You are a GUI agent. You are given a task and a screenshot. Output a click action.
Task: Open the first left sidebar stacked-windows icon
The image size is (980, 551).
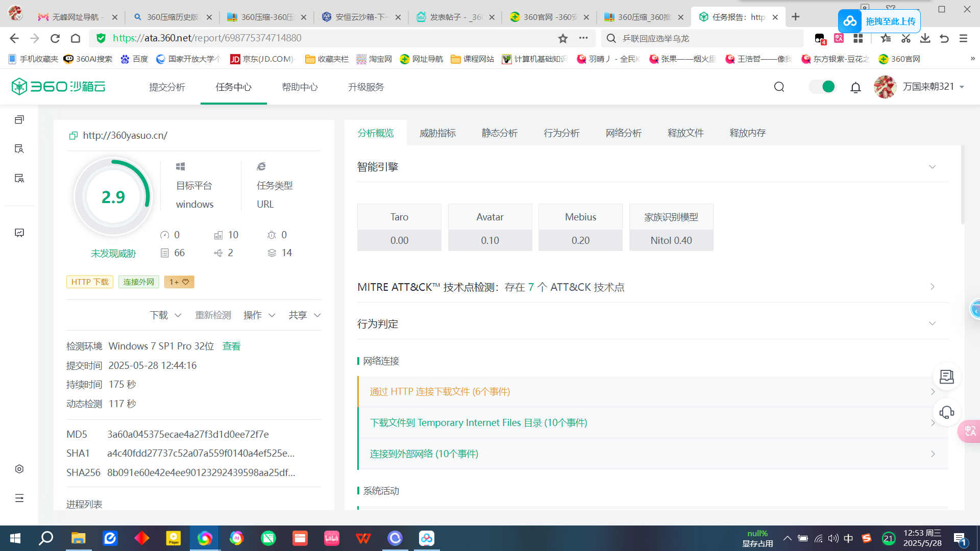point(19,119)
